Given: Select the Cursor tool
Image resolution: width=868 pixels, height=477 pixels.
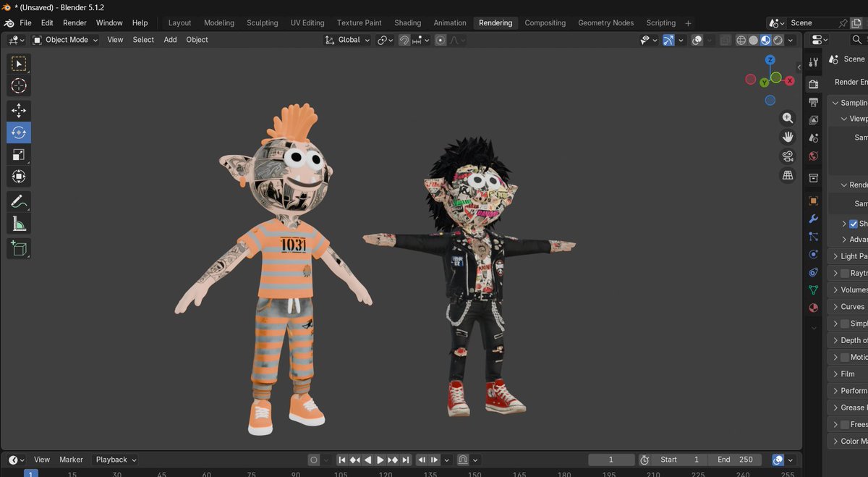Looking at the screenshot, I should (x=19, y=86).
